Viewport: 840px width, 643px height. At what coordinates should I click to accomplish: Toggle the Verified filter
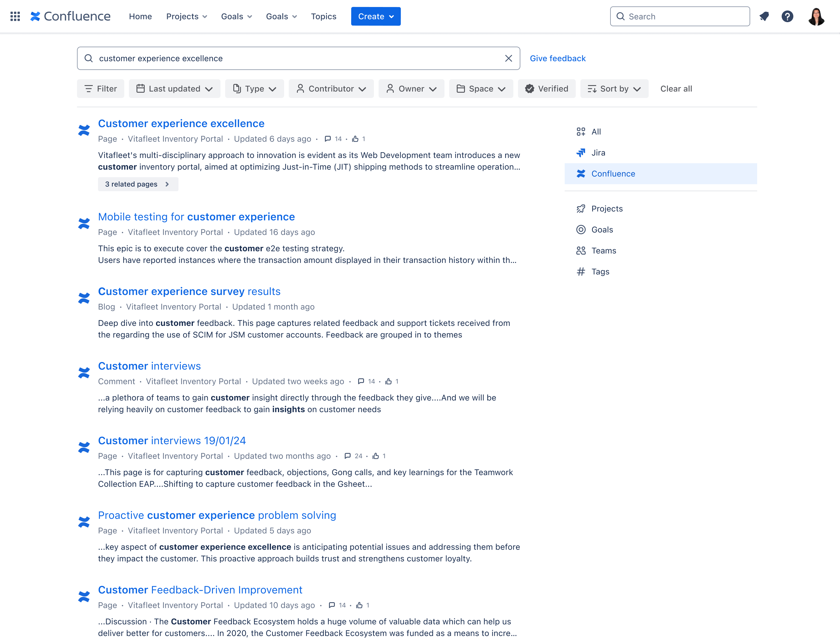point(547,89)
